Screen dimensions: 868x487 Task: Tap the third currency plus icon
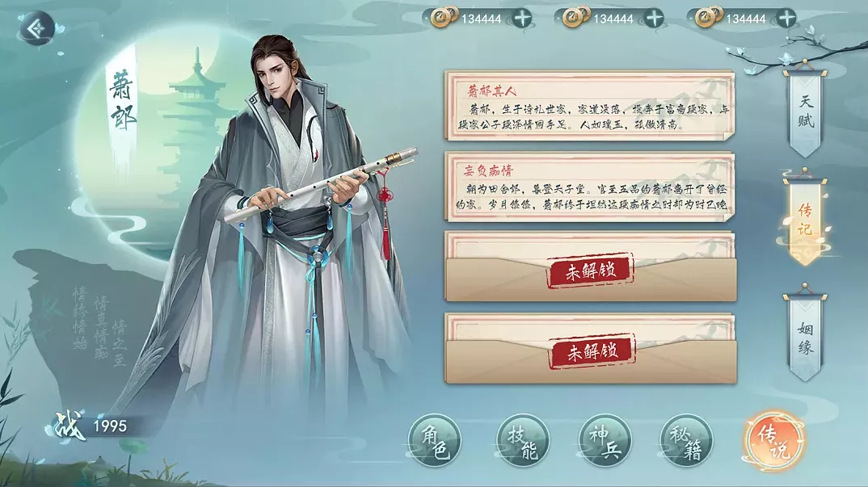(786, 19)
